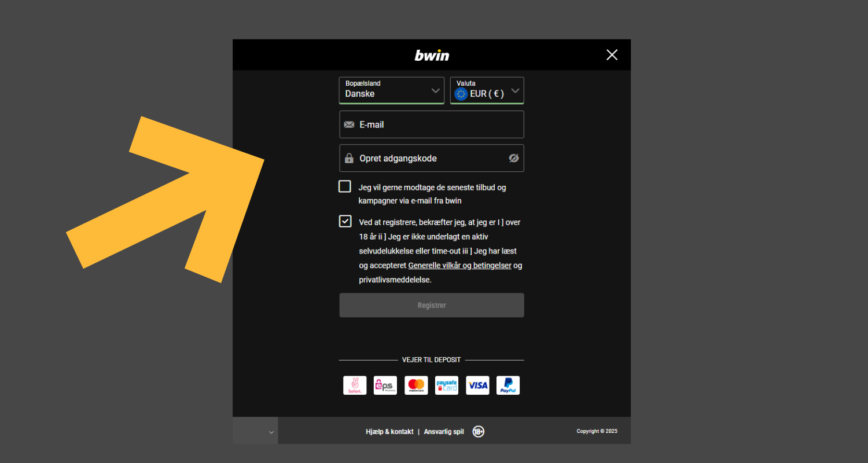Click the VISA payment icon
Image resolution: width=868 pixels, height=463 pixels.
[477, 385]
